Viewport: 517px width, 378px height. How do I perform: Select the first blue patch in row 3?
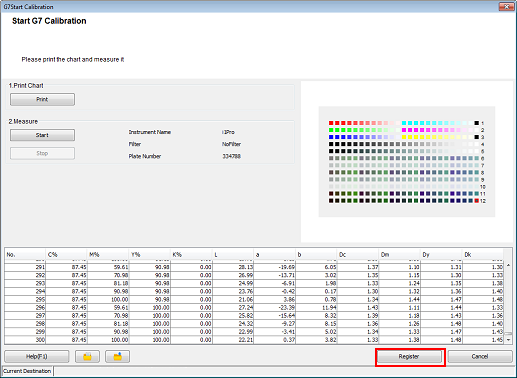tap(331, 137)
